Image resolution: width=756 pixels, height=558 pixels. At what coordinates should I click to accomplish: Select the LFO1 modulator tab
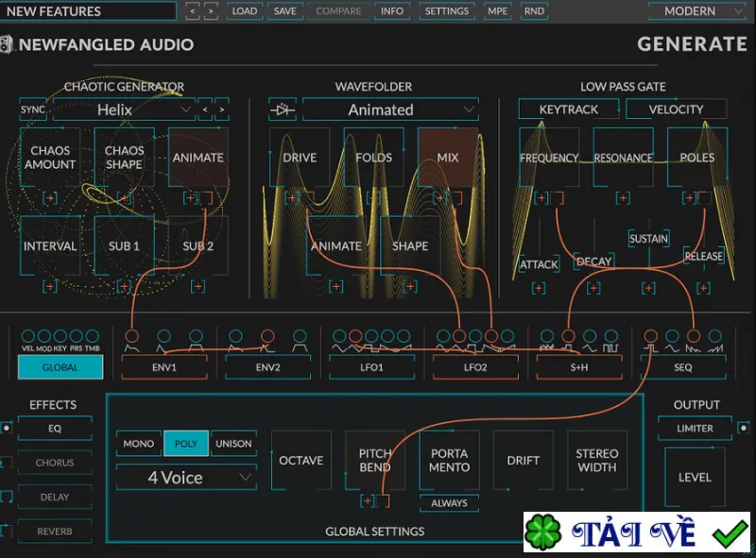371,367
